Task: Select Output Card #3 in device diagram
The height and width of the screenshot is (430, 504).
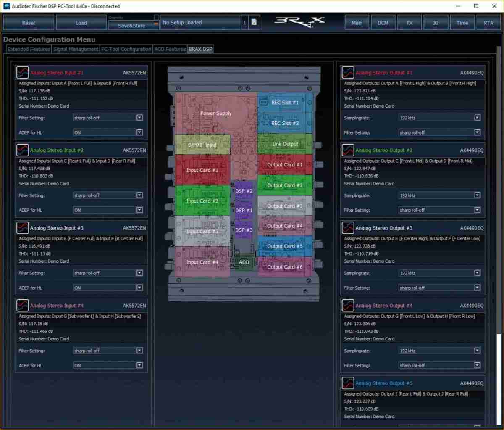Action: pyautogui.click(x=285, y=206)
